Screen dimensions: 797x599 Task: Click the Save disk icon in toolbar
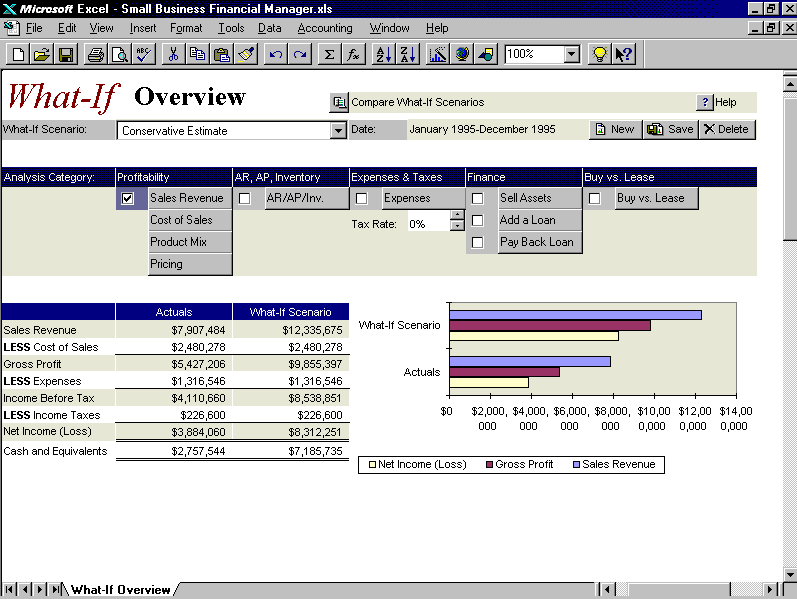tap(66, 54)
